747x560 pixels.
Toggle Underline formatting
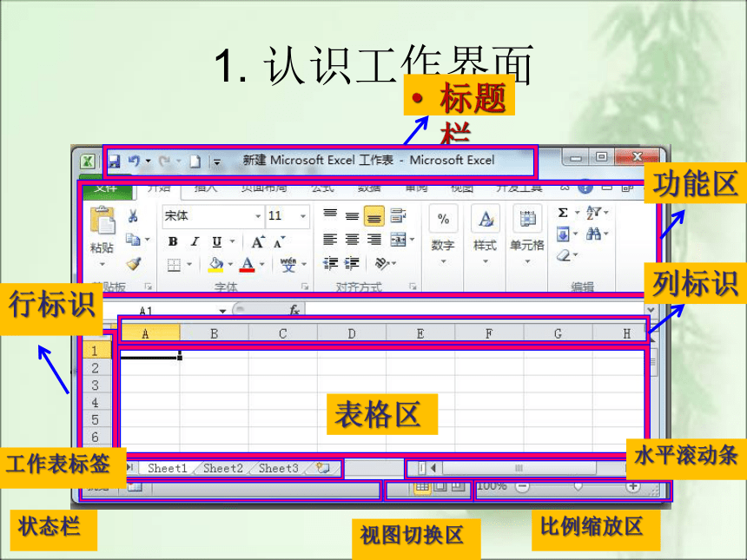[x=217, y=242]
